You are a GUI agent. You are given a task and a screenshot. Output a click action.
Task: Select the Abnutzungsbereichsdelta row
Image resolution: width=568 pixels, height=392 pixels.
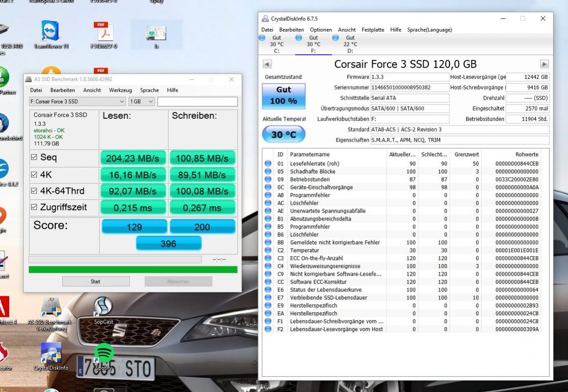click(402, 219)
